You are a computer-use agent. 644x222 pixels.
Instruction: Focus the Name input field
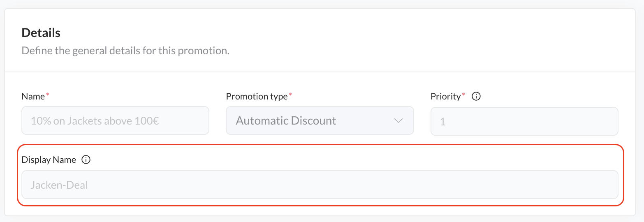coord(115,121)
